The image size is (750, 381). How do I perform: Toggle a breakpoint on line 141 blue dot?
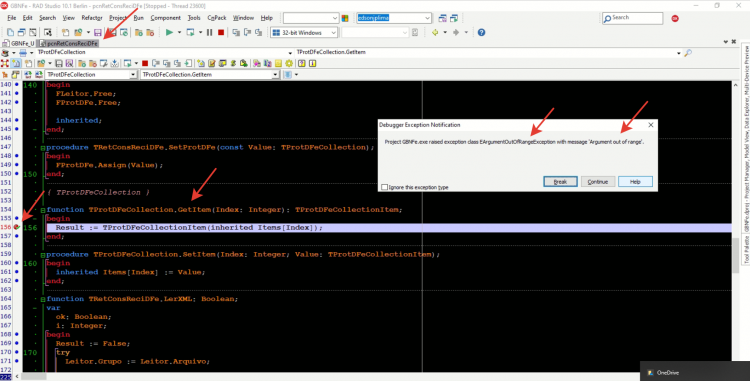point(17,94)
